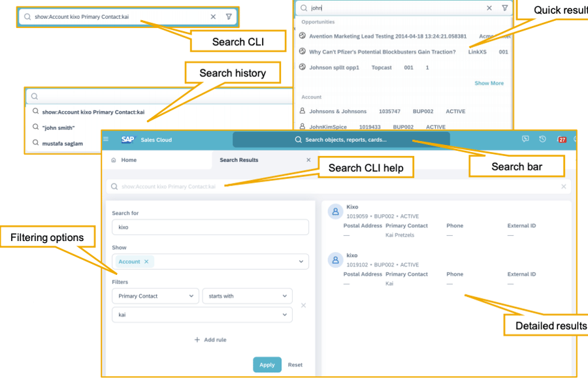Select history entry "mustafa saglam"
The image size is (588, 384).
[63, 143]
